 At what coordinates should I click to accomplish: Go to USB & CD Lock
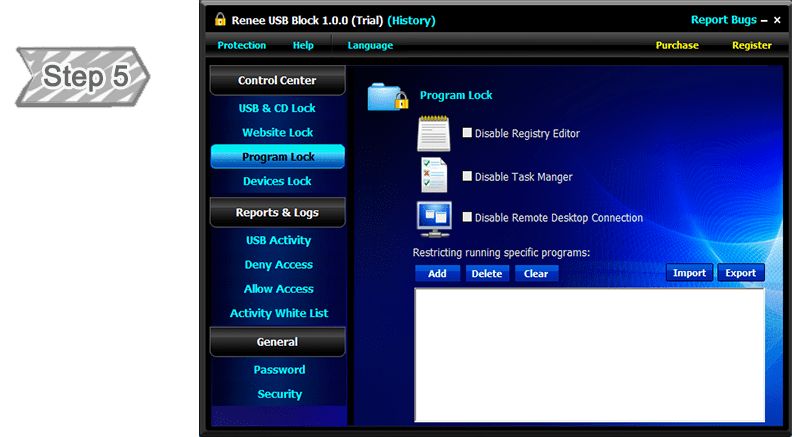point(277,108)
